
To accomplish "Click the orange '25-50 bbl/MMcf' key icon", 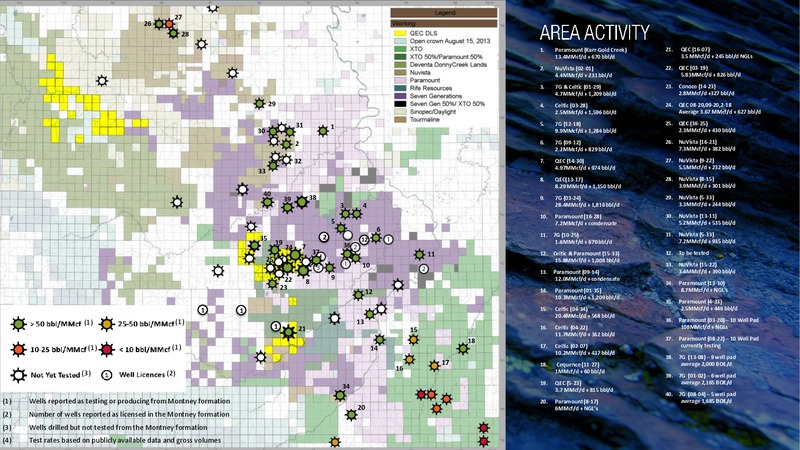I will [107, 323].
